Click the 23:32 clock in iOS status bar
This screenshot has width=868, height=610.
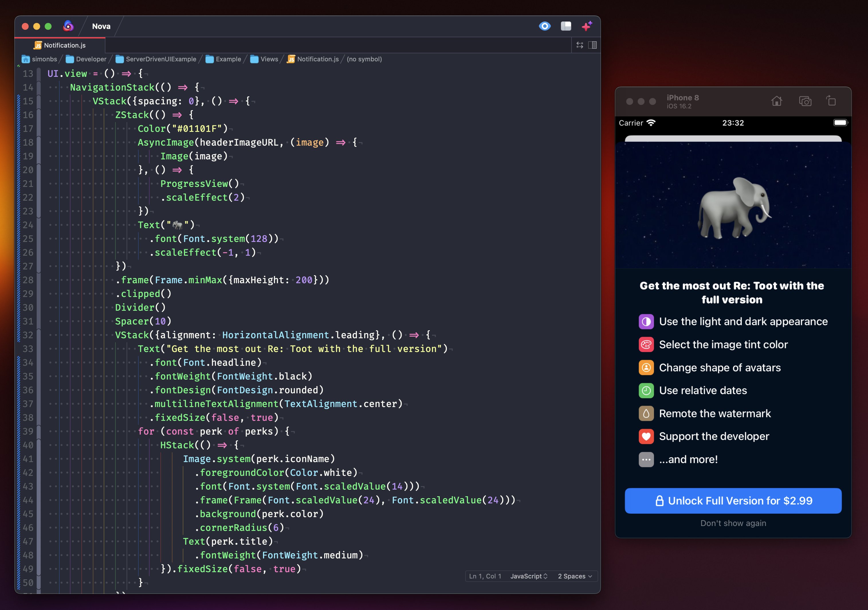pyautogui.click(x=733, y=122)
